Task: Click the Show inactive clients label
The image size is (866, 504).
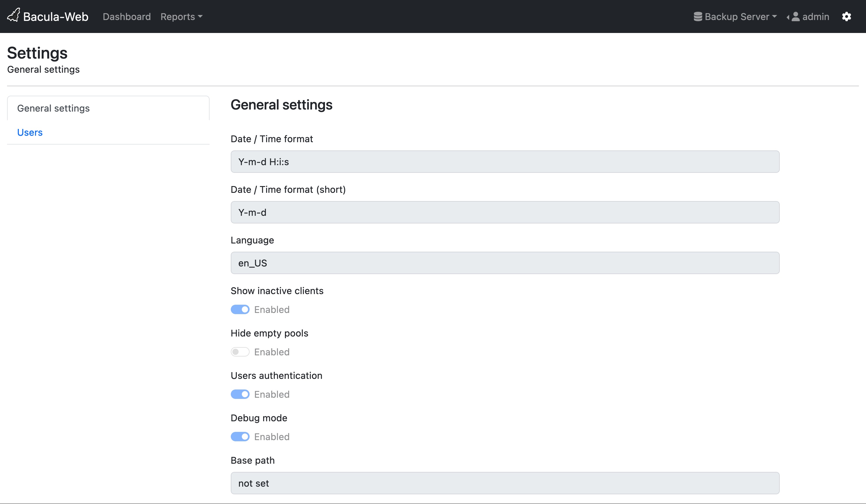Action: [277, 291]
